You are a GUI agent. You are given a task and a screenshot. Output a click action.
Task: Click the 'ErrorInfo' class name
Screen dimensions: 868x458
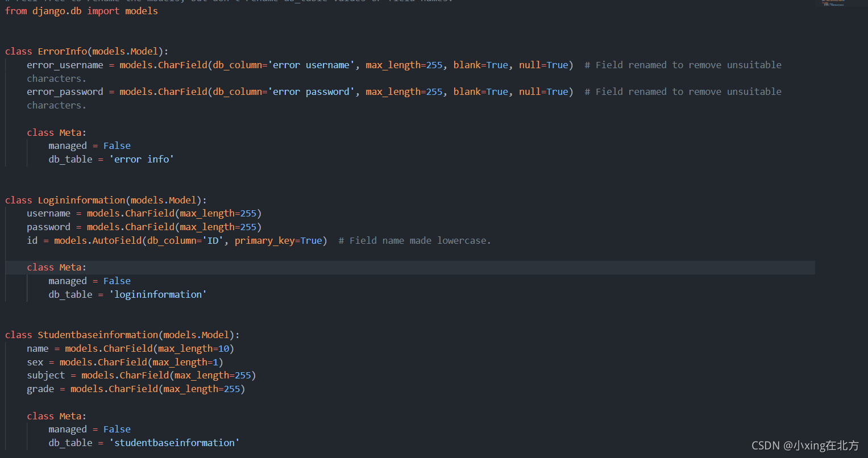pyautogui.click(x=63, y=51)
